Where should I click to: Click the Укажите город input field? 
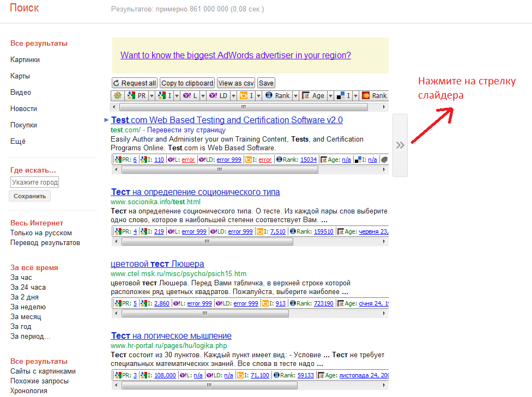pyautogui.click(x=34, y=182)
